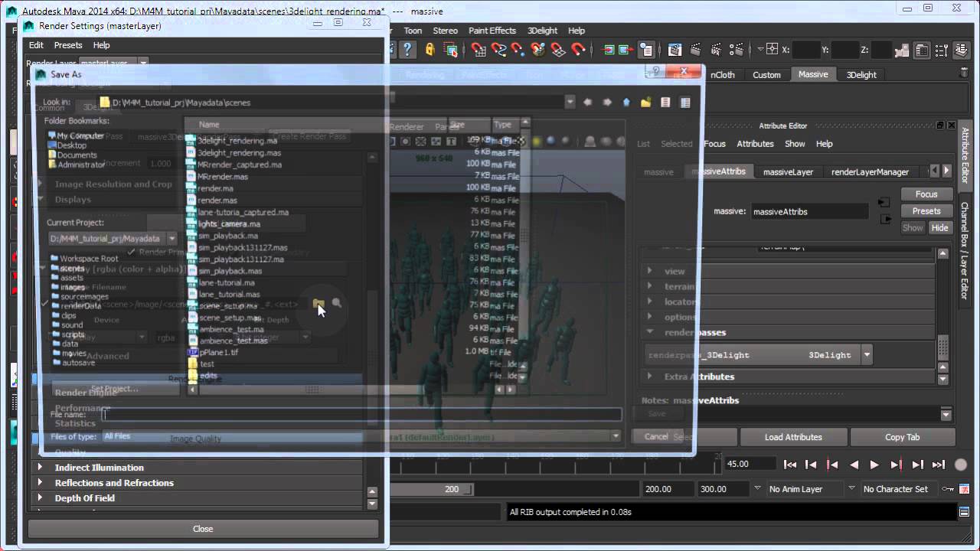The height and width of the screenshot is (551, 980).
Task: Switch Save As to list view icon
Action: coord(665,102)
